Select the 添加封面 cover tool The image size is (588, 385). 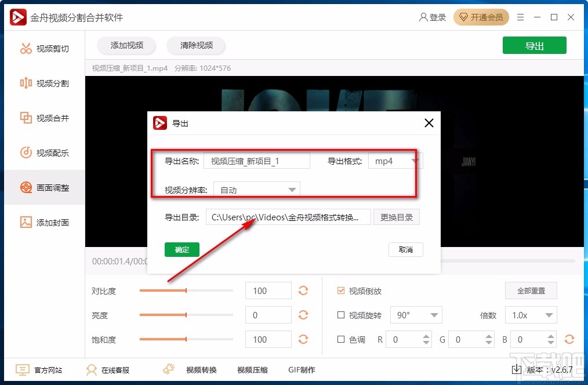click(x=43, y=223)
